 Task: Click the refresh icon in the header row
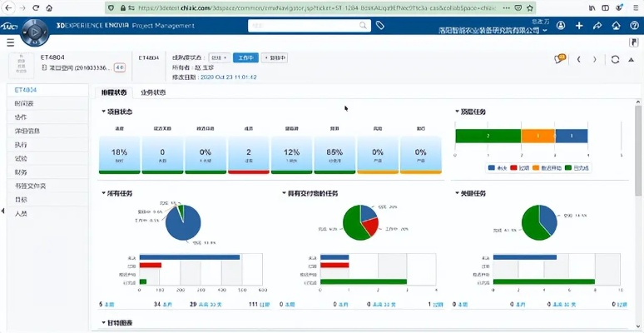tap(615, 59)
